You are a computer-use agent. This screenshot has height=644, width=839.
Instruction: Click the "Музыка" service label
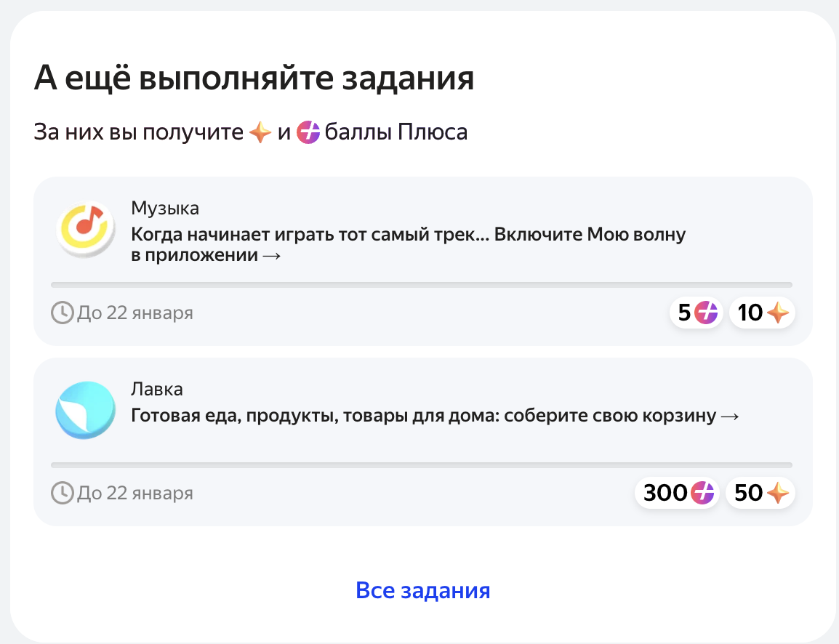[165, 208]
